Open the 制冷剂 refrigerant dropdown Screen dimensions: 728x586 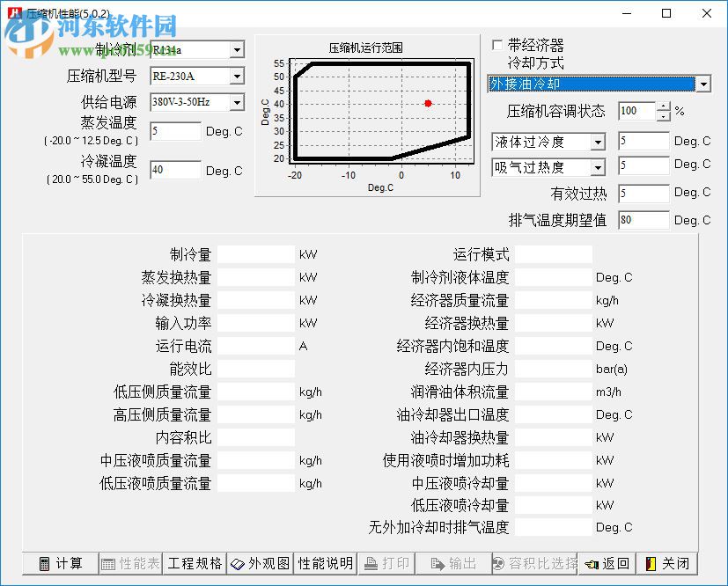tap(238, 49)
